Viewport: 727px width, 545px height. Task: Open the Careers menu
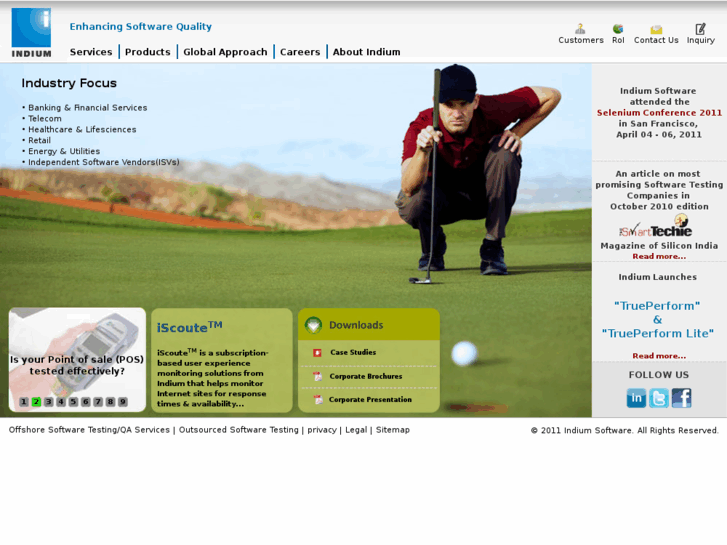[300, 52]
